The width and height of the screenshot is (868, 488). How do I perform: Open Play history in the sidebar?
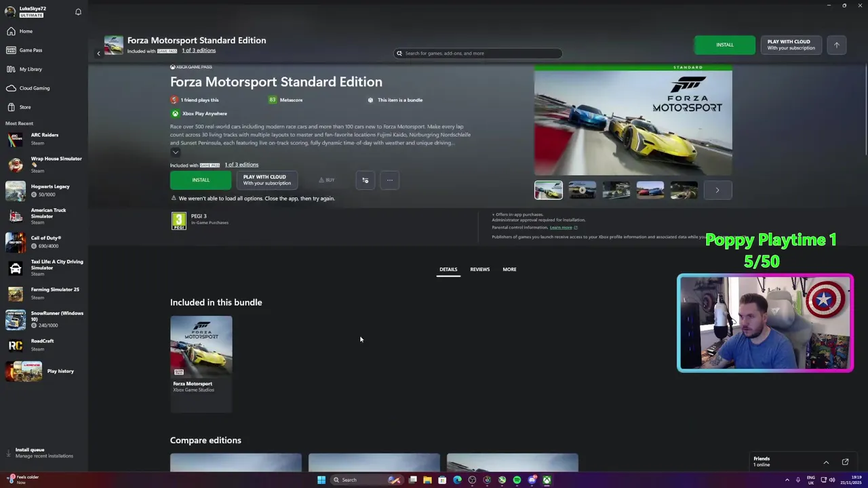coord(43,371)
